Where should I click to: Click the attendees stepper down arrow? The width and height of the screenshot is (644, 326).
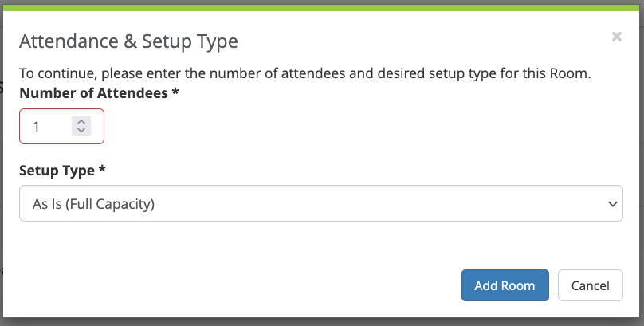(x=81, y=130)
